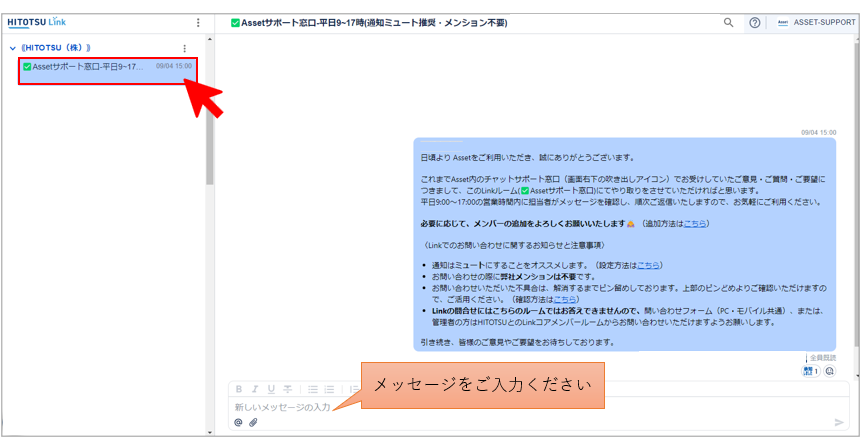Image resolution: width=866 pixels, height=446 pixels.
Task: Open sidebar three-dot menu beside HITOTSU Link logo
Action: [x=198, y=23]
